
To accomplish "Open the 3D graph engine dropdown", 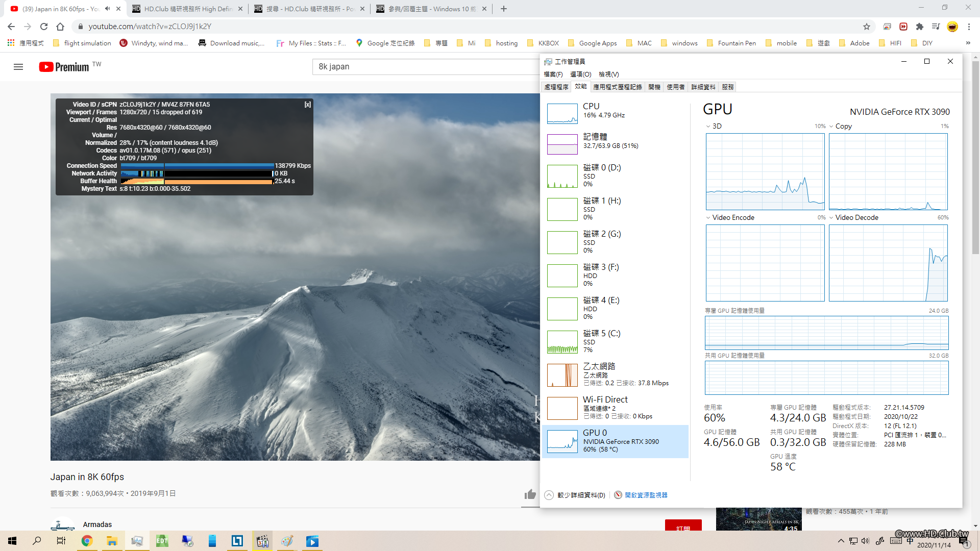I will [708, 127].
